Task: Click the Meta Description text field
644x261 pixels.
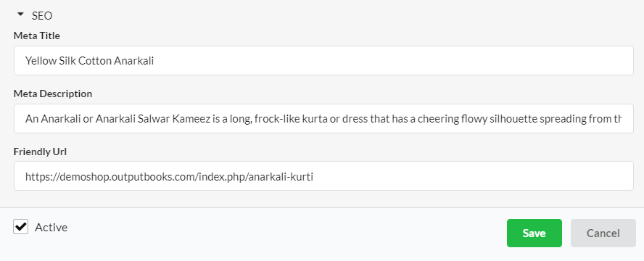Action: 323,118
